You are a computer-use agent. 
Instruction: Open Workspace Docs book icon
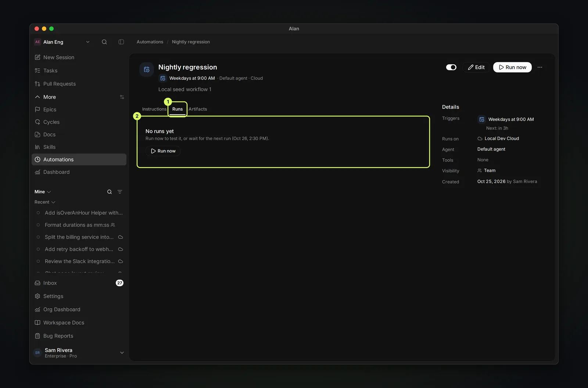tap(37, 323)
